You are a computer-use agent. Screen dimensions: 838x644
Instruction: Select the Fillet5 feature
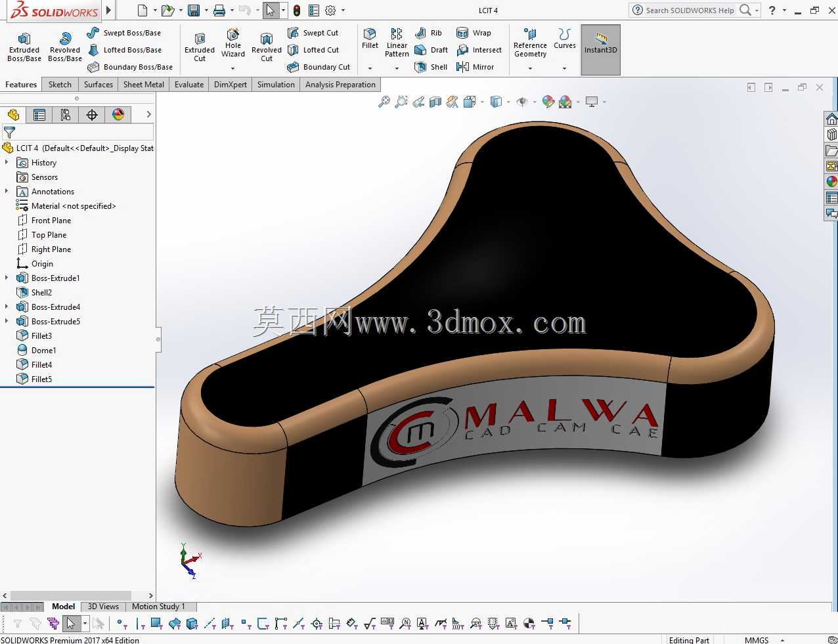(34, 379)
